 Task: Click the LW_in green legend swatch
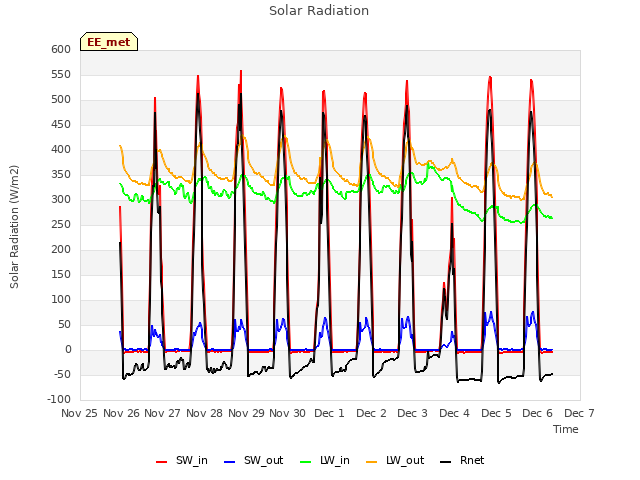pyautogui.click(x=306, y=462)
